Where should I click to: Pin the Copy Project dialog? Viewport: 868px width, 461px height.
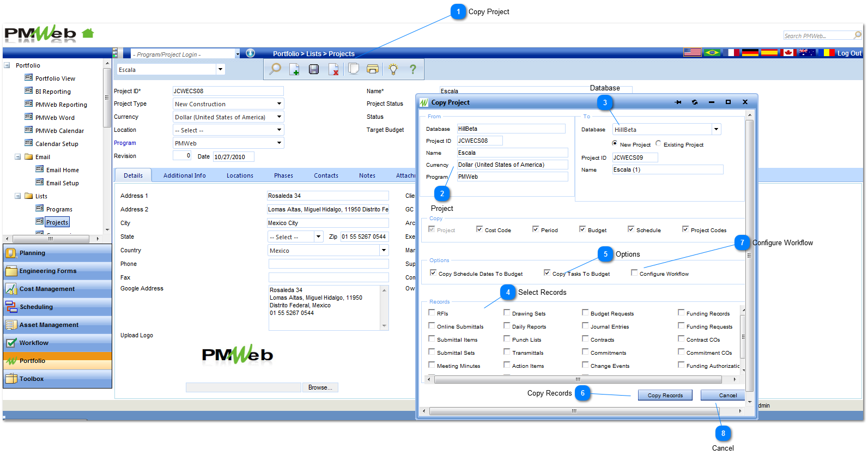click(x=678, y=102)
